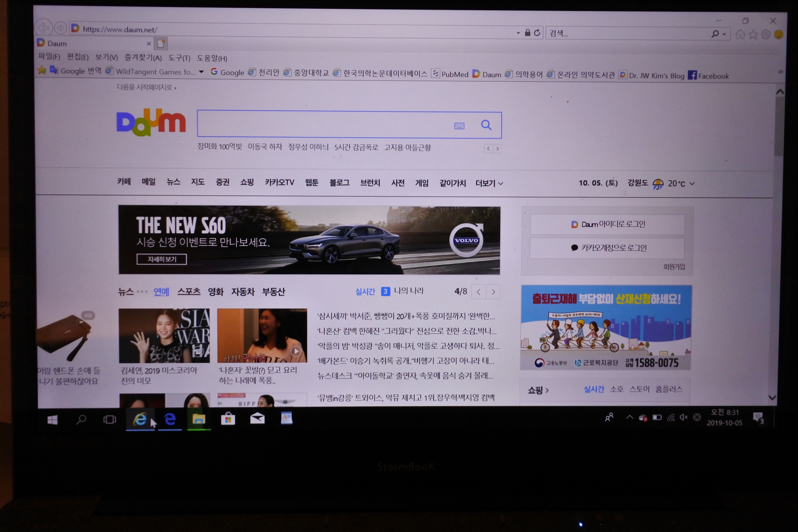Open the PubMed favorites link
Viewport: 798px width, 532px height.
(450, 74)
